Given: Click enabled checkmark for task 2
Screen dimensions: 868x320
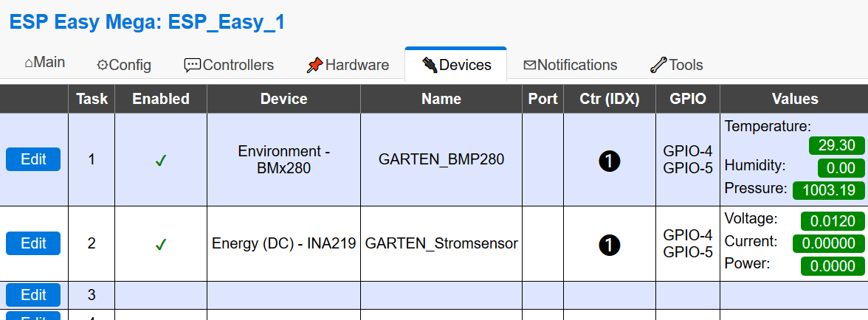Looking at the screenshot, I should click(161, 244).
